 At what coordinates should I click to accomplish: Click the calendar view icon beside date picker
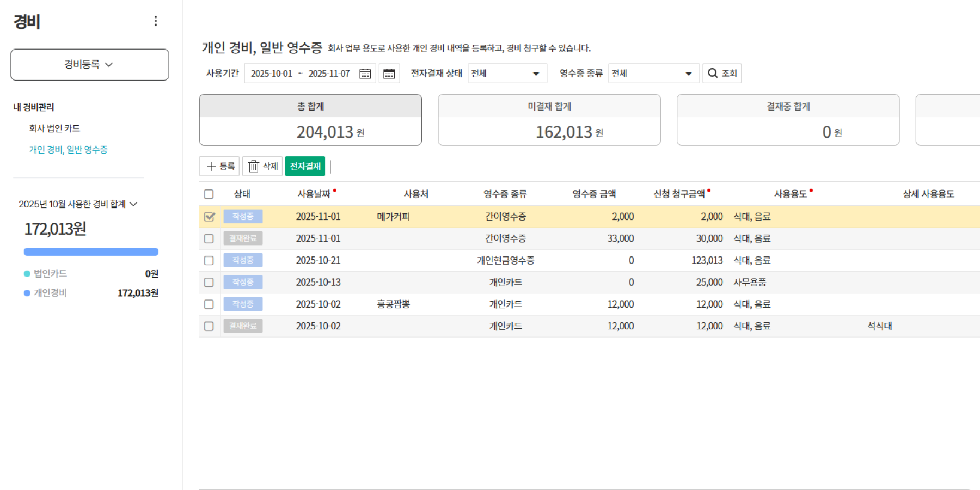[389, 73]
